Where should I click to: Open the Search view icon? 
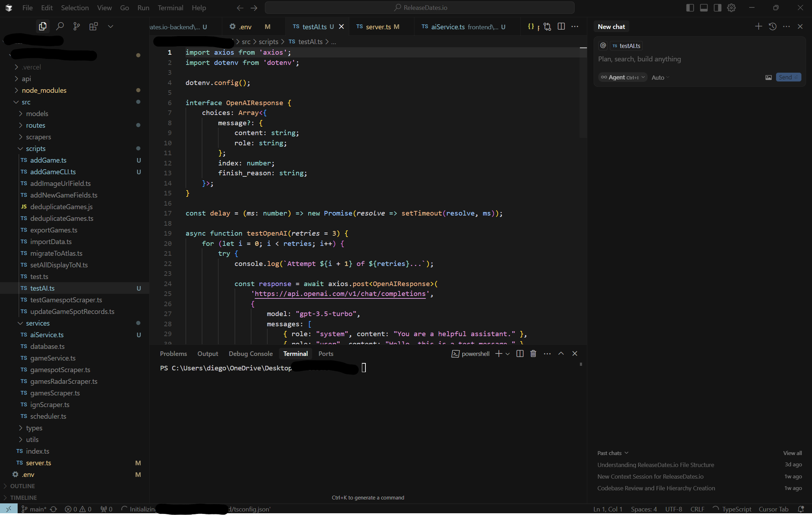coord(60,26)
